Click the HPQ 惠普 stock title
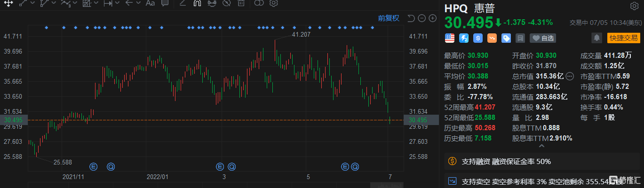The image size is (644, 188). coord(469,9)
